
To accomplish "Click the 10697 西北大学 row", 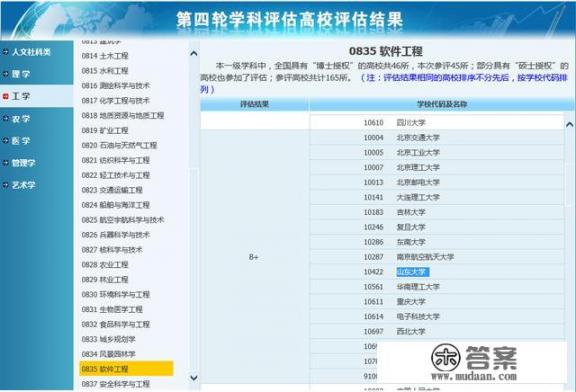I will point(436,331).
